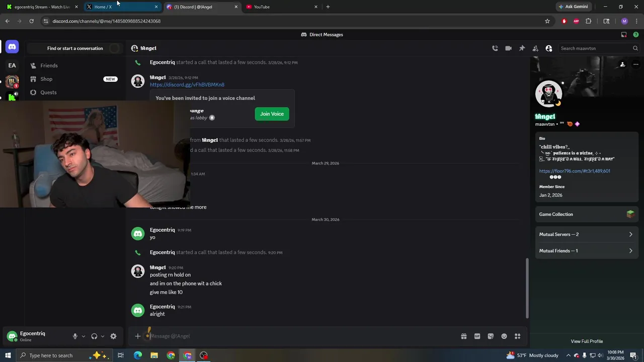Click the Chrome address bar URL

coord(107,21)
